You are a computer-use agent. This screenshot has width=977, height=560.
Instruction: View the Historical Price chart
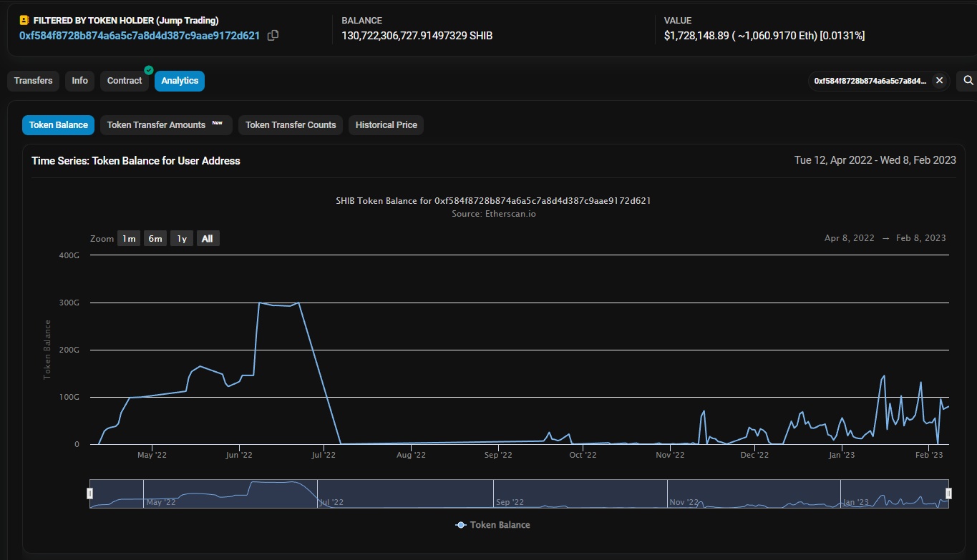[387, 125]
